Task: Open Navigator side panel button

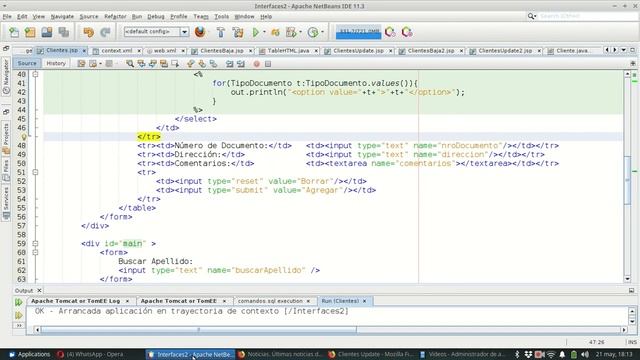Action: [6, 76]
